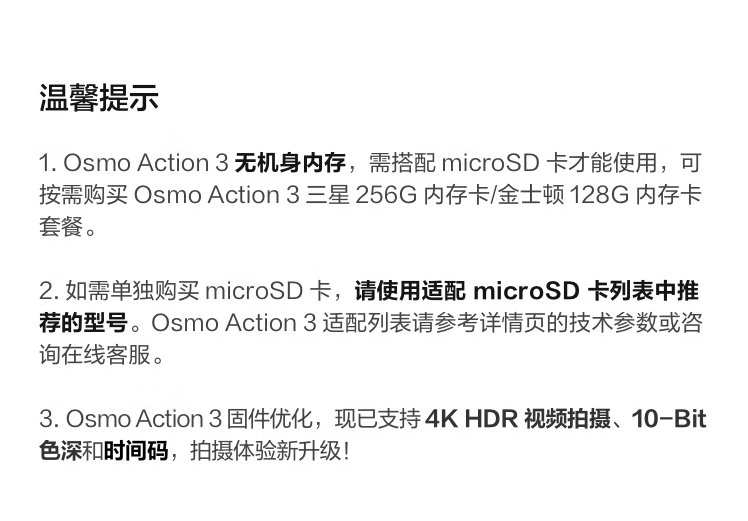Click 询在线客服 text
Image resolution: width=748 pixels, height=521 pixels.
95,354
